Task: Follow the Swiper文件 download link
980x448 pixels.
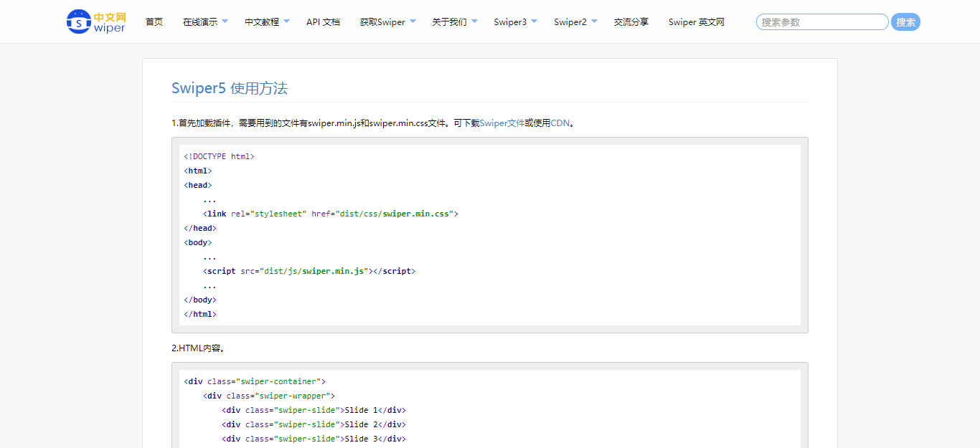Action: (502, 123)
